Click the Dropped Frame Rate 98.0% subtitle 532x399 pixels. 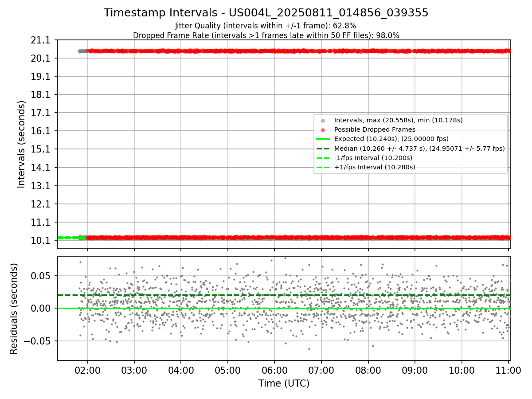coord(266,35)
